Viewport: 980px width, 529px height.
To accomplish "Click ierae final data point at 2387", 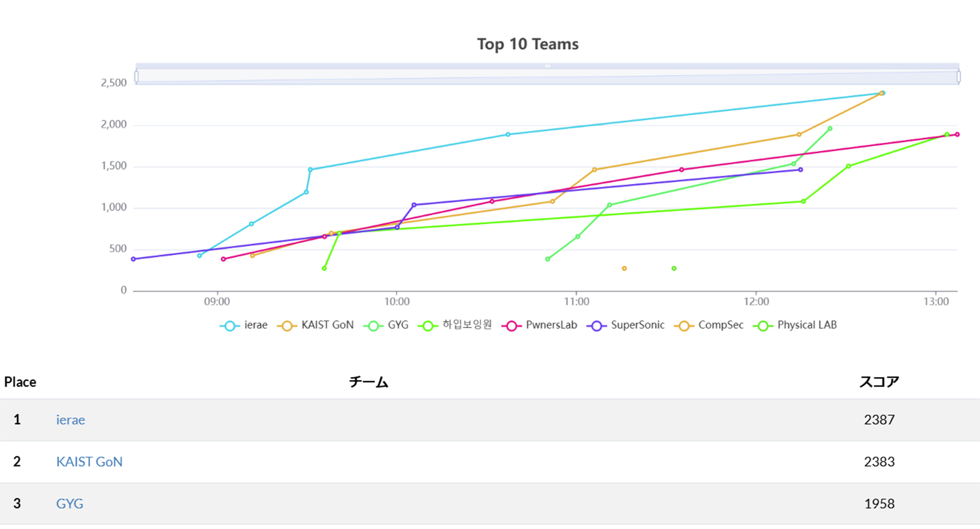I will (883, 93).
